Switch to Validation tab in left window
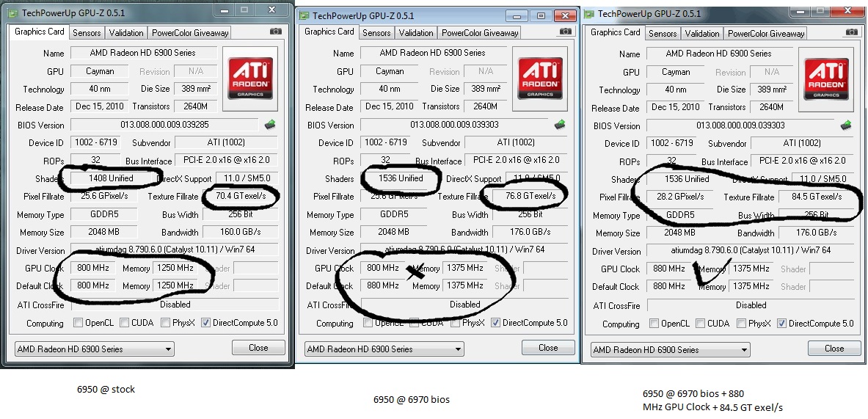 [x=126, y=33]
